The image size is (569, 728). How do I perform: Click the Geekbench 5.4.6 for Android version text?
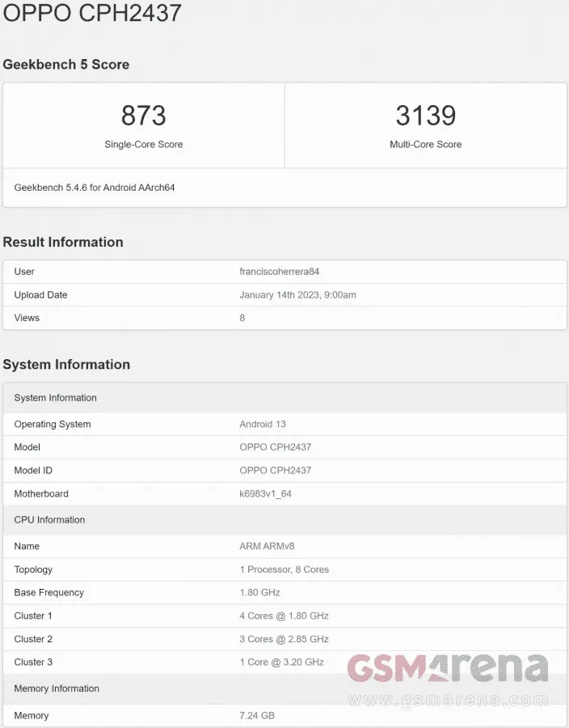95,188
